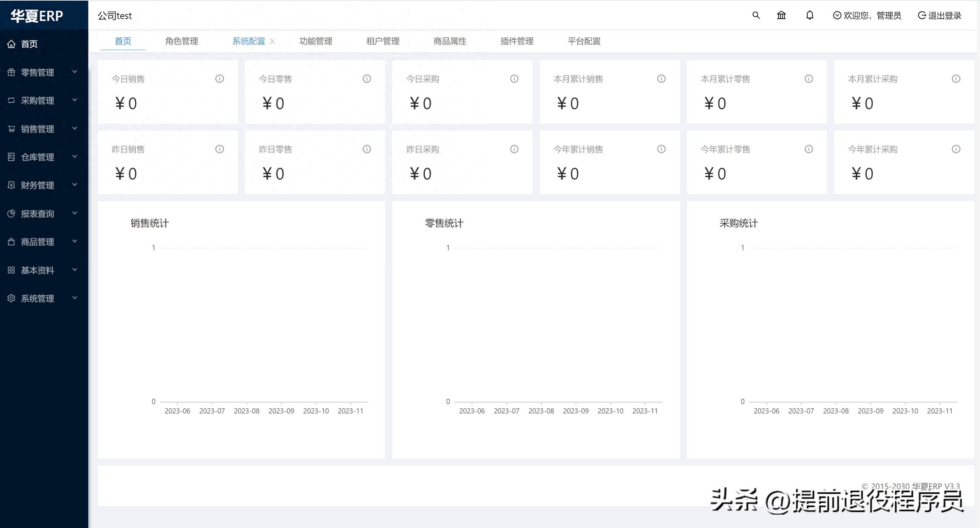Expand the 采购管理 sidebar menu arrow
The height and width of the screenshot is (528, 980).
pos(75,100)
